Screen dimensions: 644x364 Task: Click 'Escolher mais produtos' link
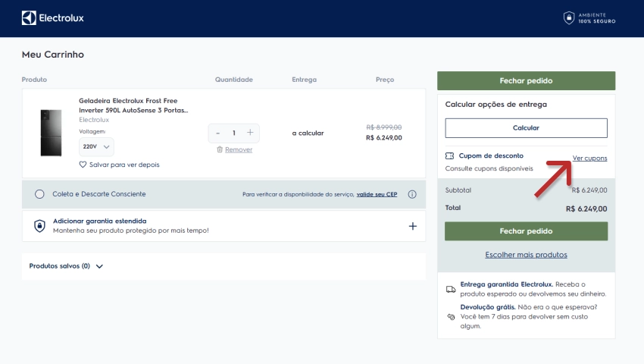[x=526, y=255]
